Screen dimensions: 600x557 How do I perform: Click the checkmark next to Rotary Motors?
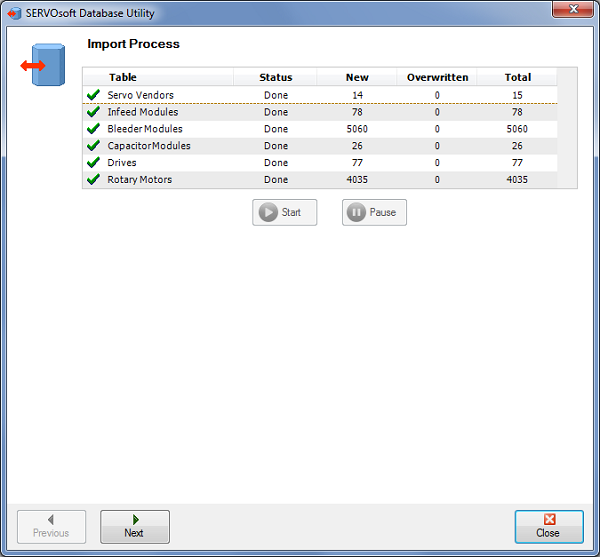point(93,180)
